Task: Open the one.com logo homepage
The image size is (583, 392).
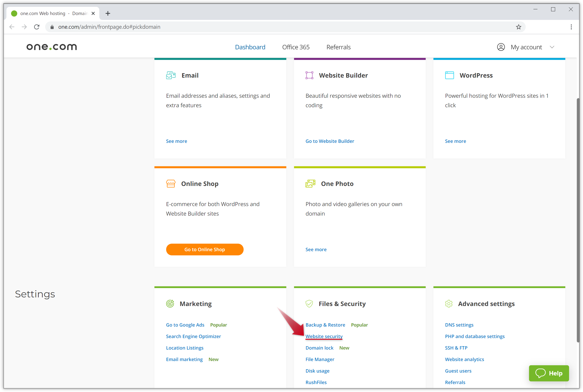Action: [52, 47]
